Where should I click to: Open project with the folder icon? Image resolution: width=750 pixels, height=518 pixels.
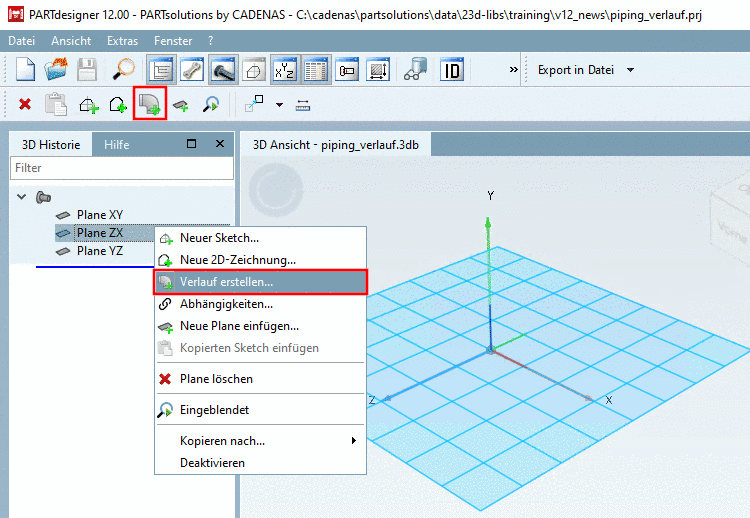click(56, 70)
